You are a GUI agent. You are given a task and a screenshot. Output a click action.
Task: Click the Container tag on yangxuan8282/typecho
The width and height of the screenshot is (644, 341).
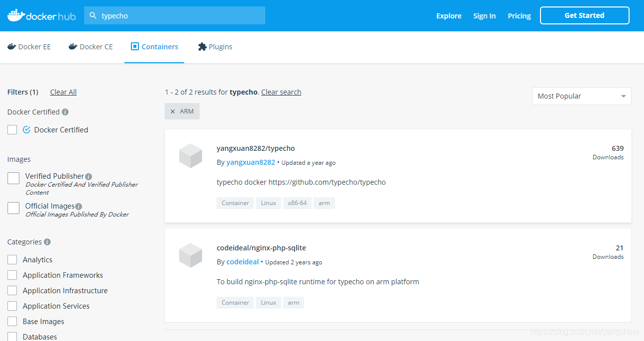click(235, 203)
